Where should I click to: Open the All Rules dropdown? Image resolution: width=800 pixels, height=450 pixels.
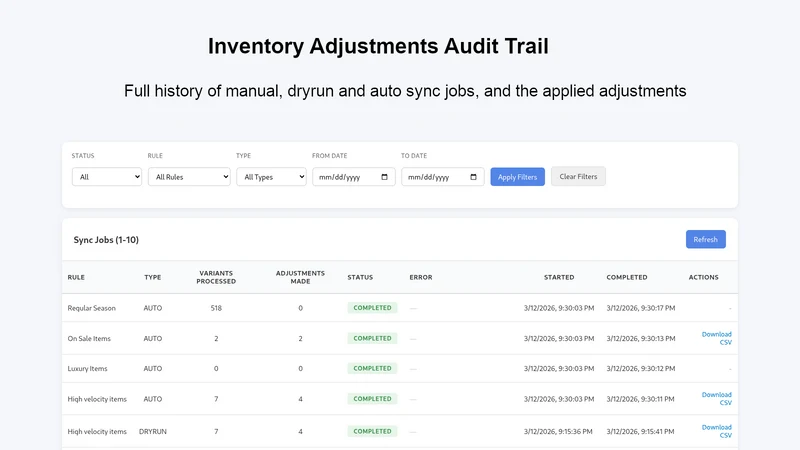(x=189, y=177)
